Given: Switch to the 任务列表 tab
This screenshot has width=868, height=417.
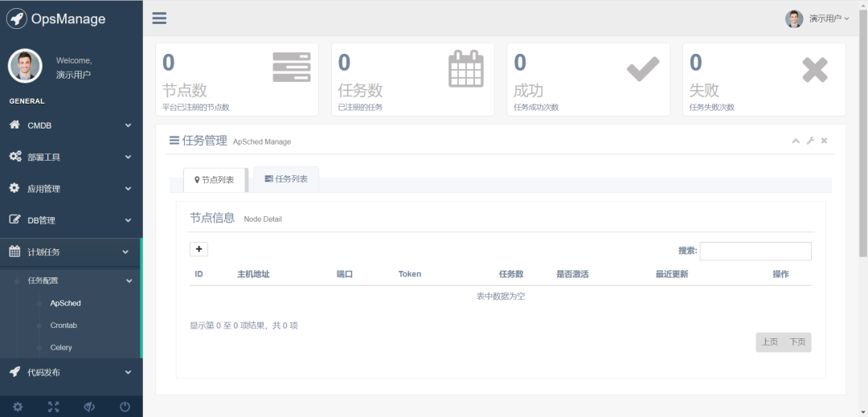Looking at the screenshot, I should (x=286, y=179).
